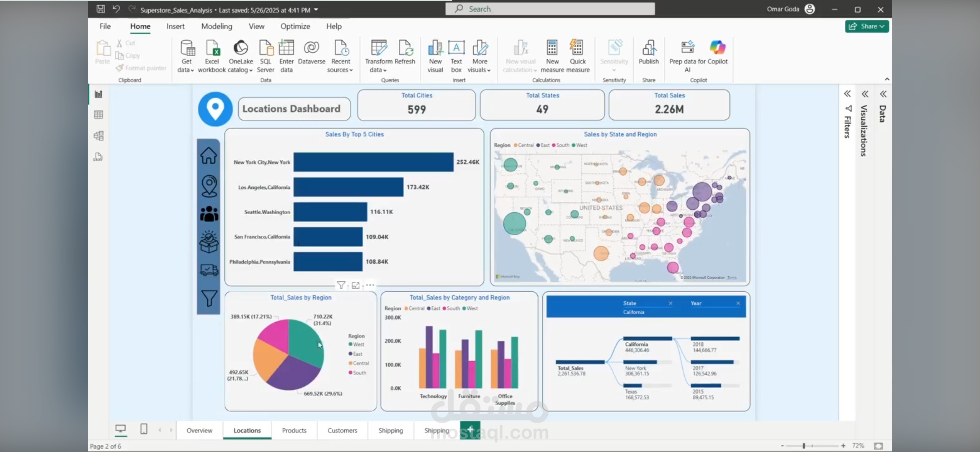Go to the Customers page tab

[x=342, y=430]
